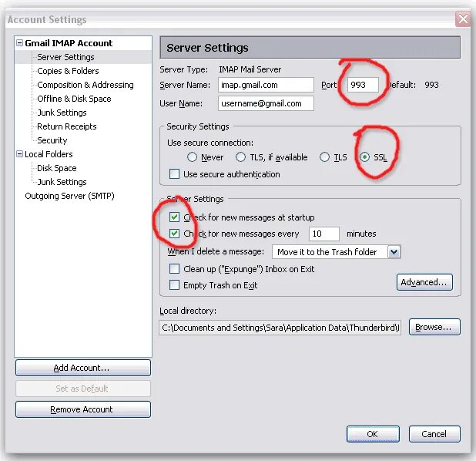Click the IMAP Mail Server type text
Screen dimensions: 476x461
[x=250, y=69]
